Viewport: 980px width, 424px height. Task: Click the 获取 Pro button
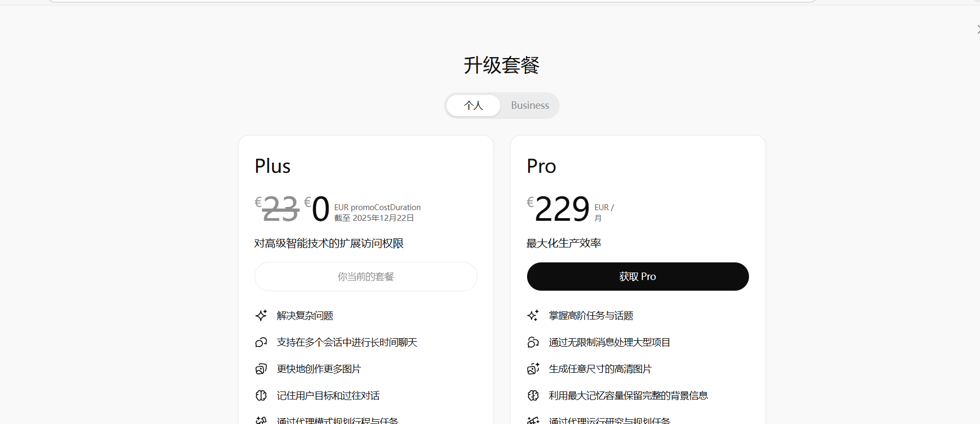click(x=638, y=276)
